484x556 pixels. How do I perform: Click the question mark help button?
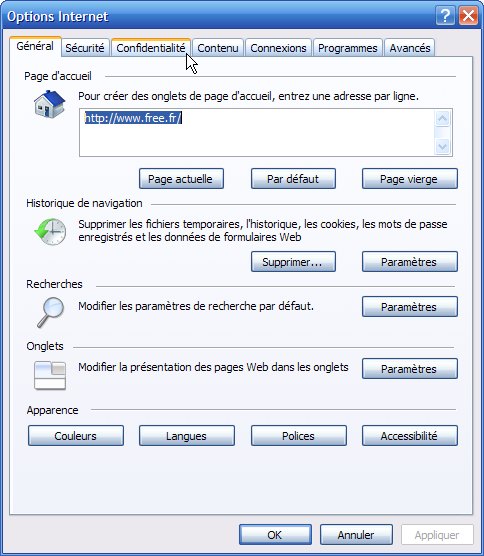445,16
